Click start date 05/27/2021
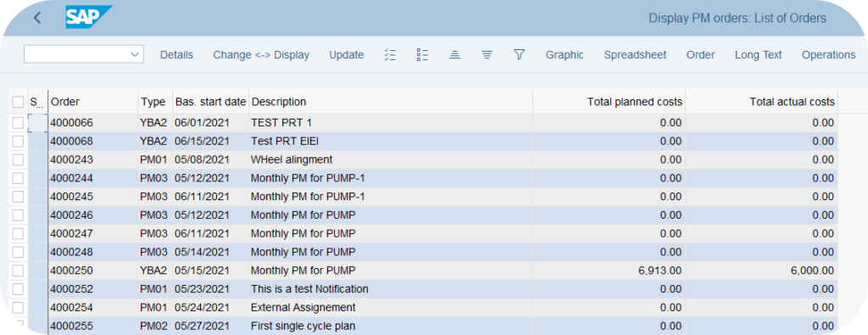This screenshot has height=335, width=868. (x=202, y=326)
